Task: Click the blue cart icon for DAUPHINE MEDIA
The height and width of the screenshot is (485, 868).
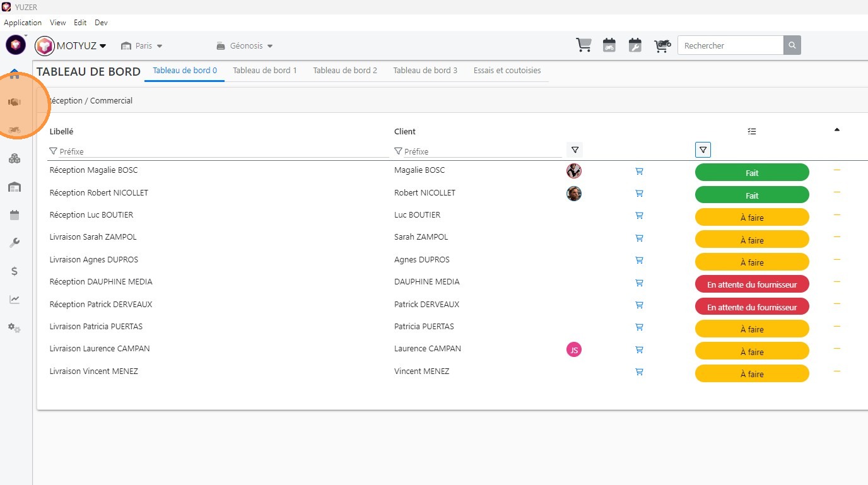Action: pos(639,283)
